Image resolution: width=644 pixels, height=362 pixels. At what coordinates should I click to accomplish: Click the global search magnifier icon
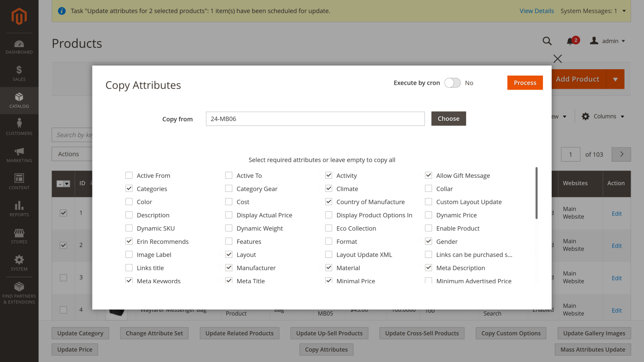[x=547, y=41]
